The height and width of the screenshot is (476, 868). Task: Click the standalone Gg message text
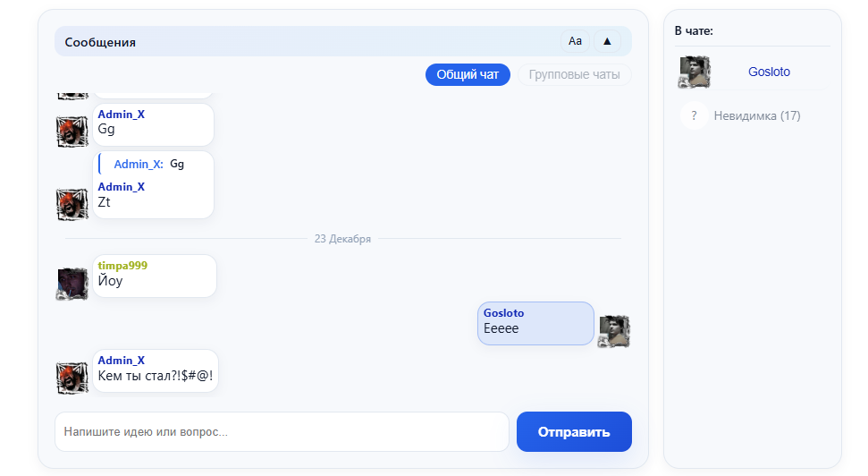click(106, 130)
